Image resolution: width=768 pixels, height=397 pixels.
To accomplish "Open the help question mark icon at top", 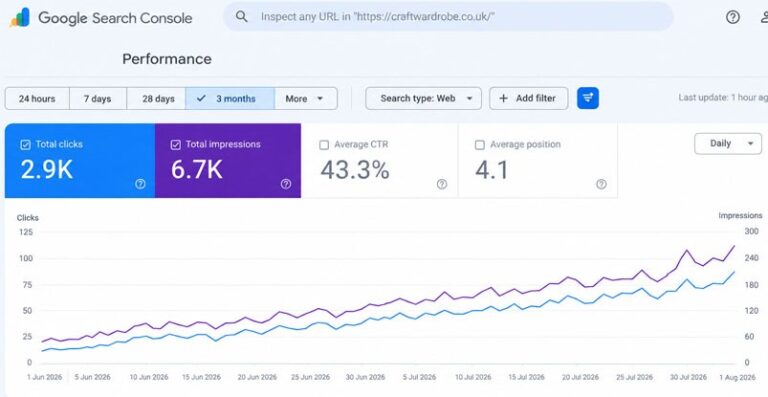I will [x=733, y=17].
